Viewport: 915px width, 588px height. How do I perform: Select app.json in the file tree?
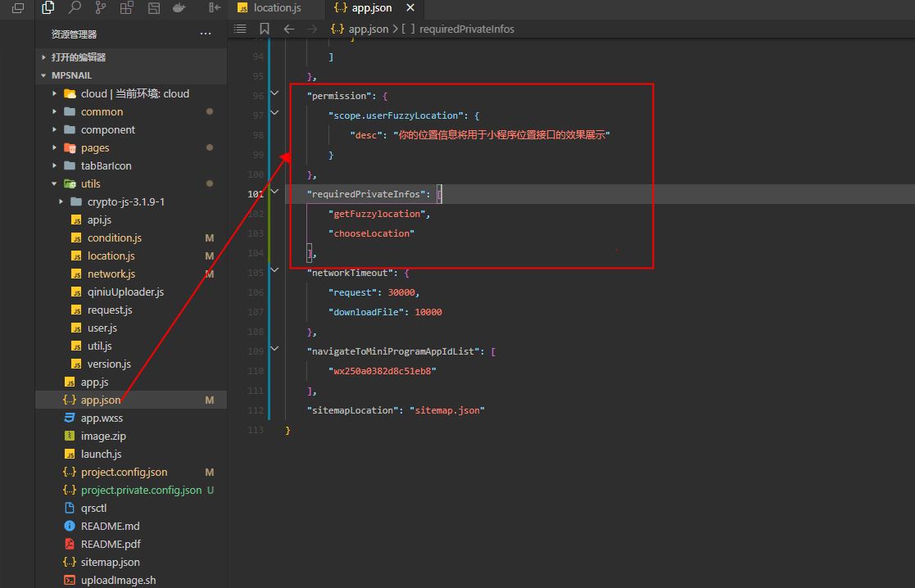pyautogui.click(x=131, y=400)
